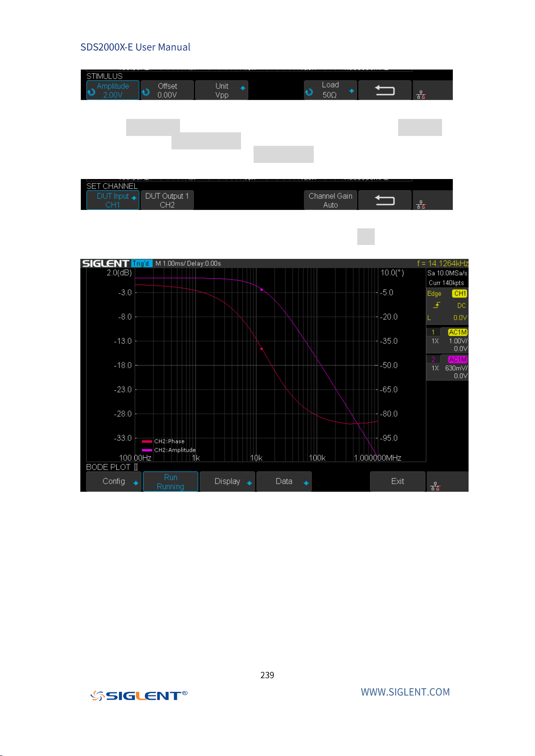Click channel 1 scale 1.00V/
This screenshot has height=756, width=535.
tap(458, 341)
